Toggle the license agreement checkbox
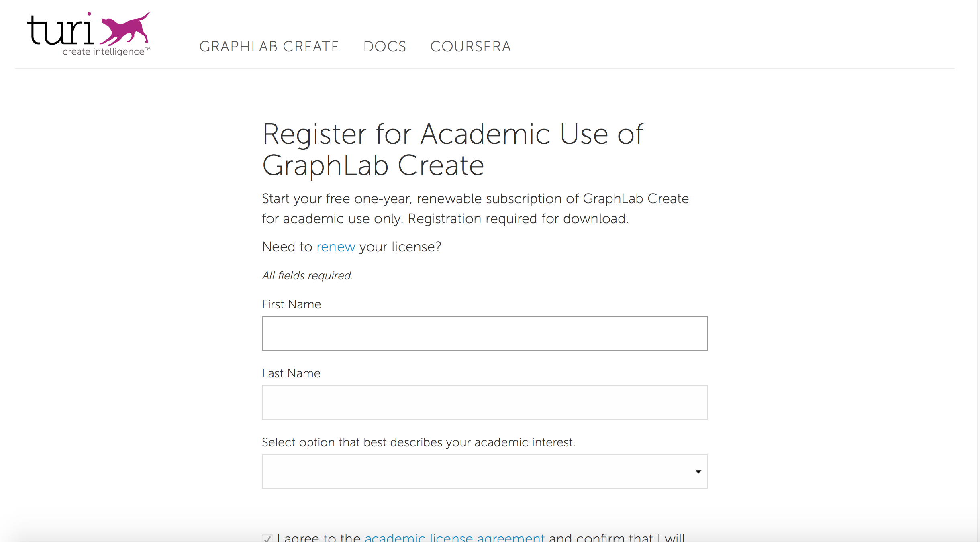Screen dimensions: 980x542 point(267,538)
